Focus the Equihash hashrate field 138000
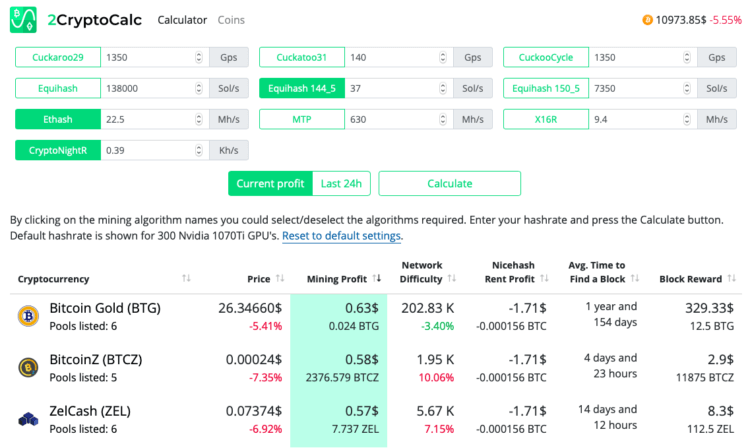Screen dimensions: 750x448 (x=155, y=88)
